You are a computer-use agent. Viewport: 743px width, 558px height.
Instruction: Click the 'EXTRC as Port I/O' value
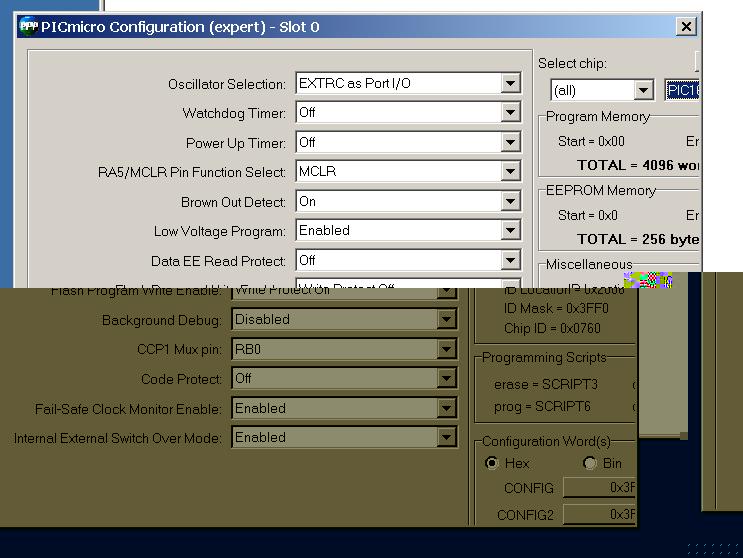pos(354,83)
